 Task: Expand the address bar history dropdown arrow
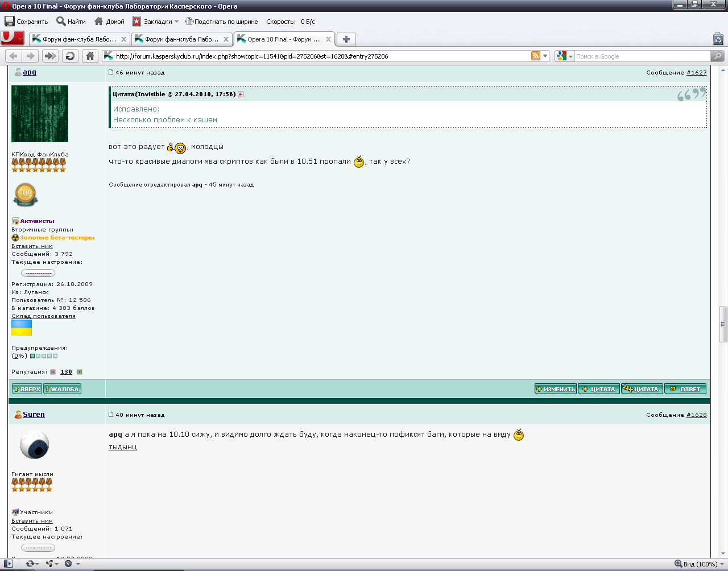click(x=545, y=56)
